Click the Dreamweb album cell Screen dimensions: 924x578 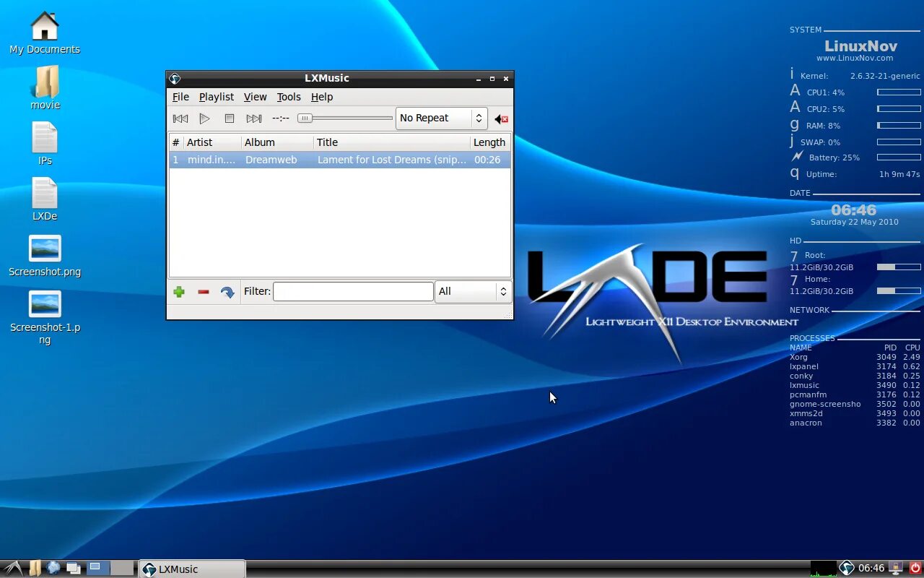[271, 160]
